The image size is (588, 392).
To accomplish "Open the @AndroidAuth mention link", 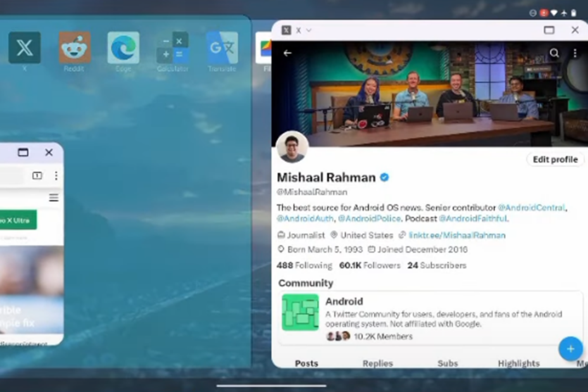I will [x=305, y=219].
